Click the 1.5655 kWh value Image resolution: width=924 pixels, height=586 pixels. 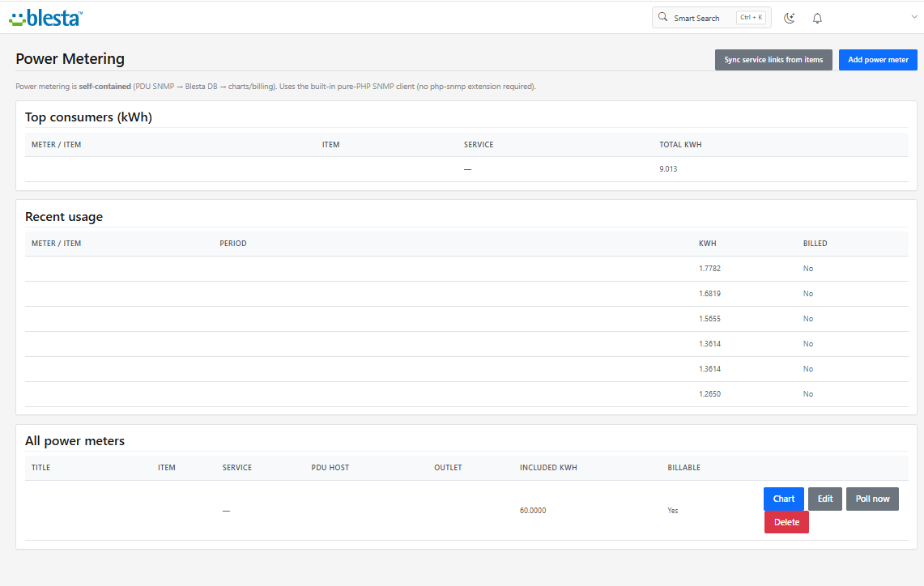pos(709,319)
